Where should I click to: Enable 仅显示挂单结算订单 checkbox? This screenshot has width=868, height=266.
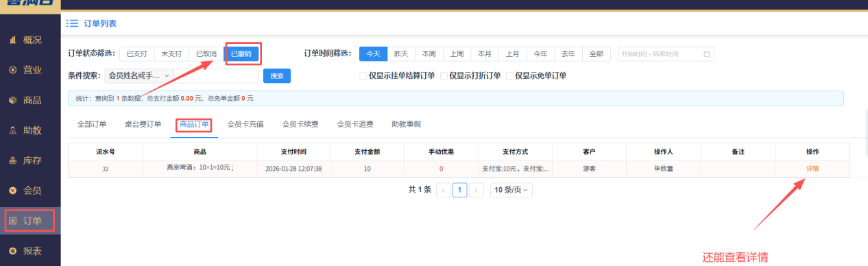point(363,76)
